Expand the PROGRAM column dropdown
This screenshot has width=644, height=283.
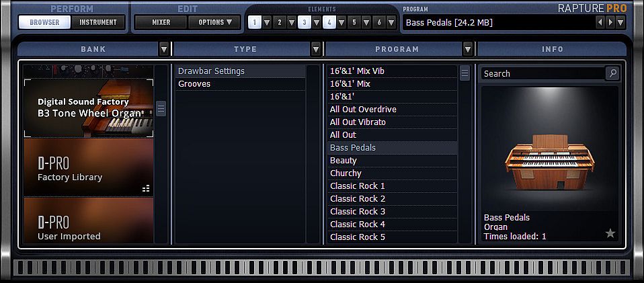467,49
